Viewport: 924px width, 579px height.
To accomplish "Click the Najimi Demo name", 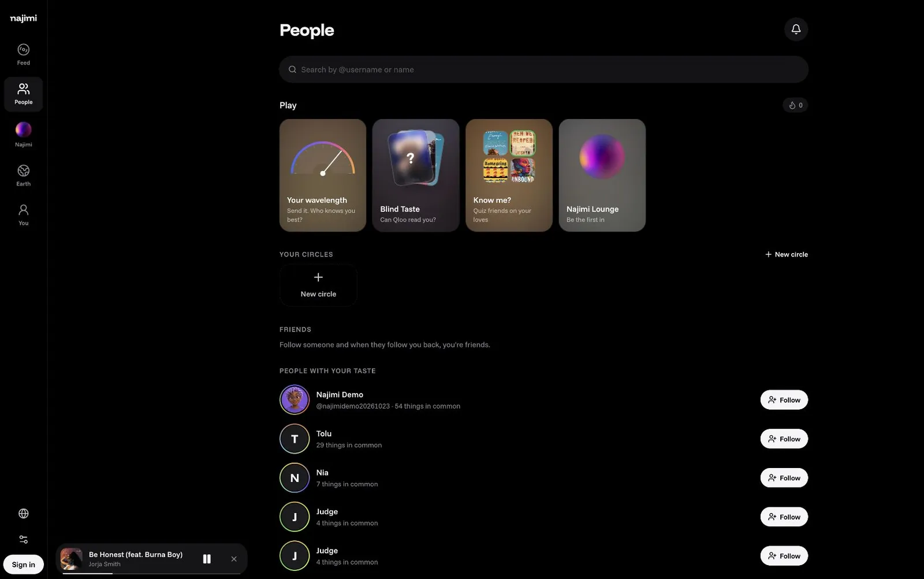I will point(340,395).
